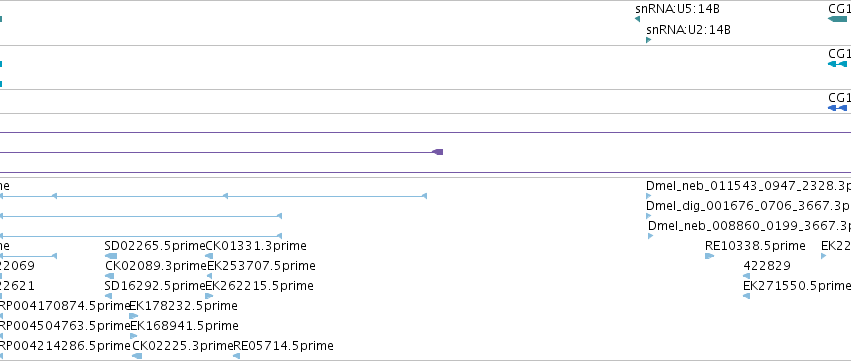This screenshot has height=361, width=851.
Task: Select the SD02265.5prime EST feature
Action: [x=111, y=256]
